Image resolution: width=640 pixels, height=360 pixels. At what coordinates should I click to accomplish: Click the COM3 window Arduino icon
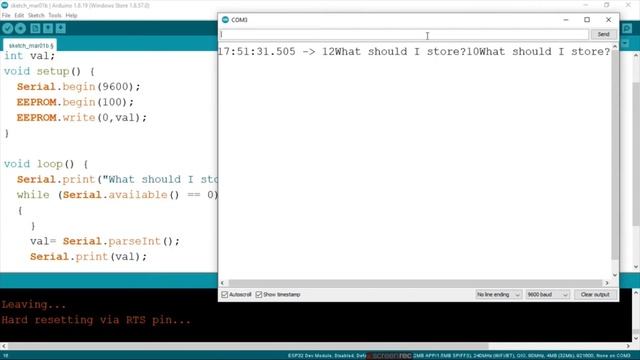coord(225,20)
